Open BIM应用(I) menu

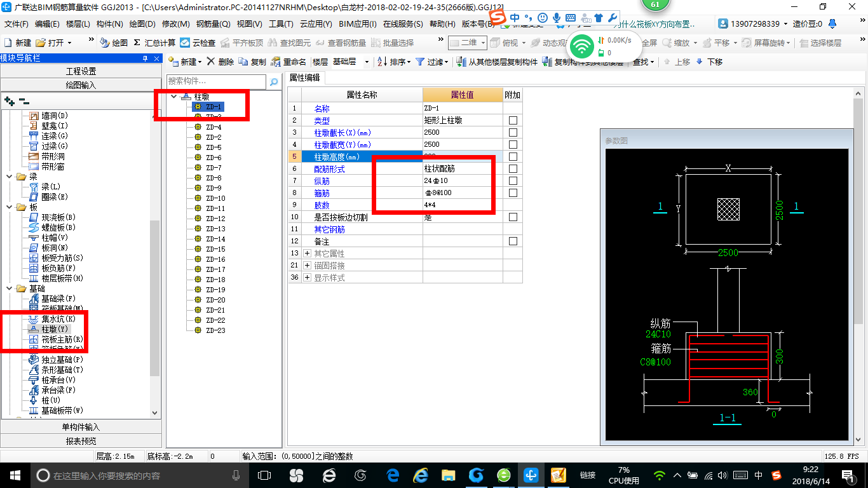coord(358,24)
